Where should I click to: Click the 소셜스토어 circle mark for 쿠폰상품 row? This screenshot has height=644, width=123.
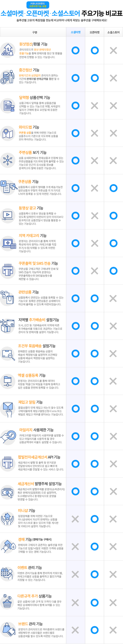pos(114,188)
